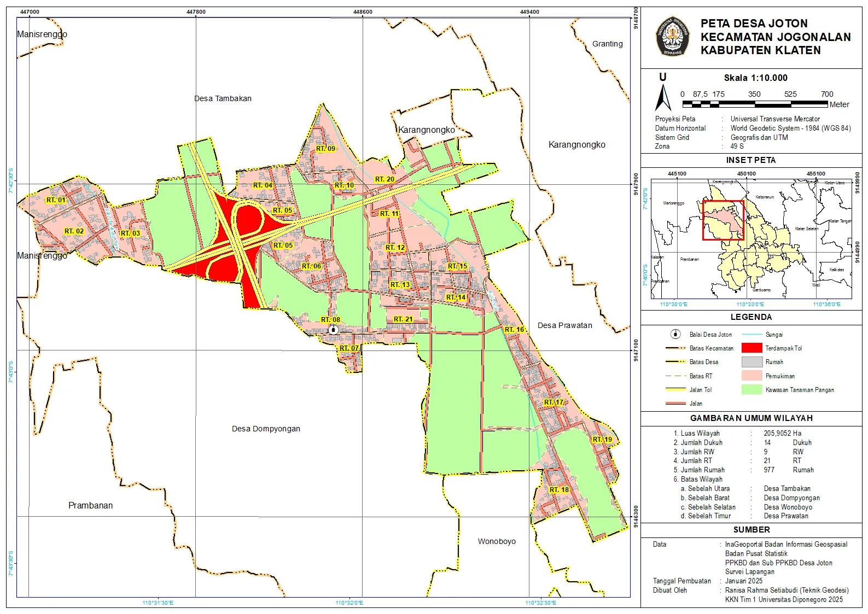
Task: Click the north arrow symbol
Action: [663, 97]
